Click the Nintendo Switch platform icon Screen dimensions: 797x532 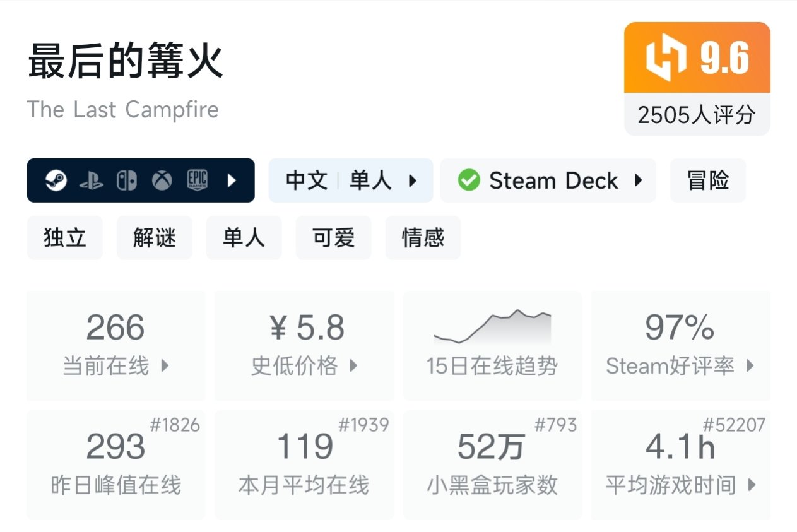pyautogui.click(x=126, y=181)
